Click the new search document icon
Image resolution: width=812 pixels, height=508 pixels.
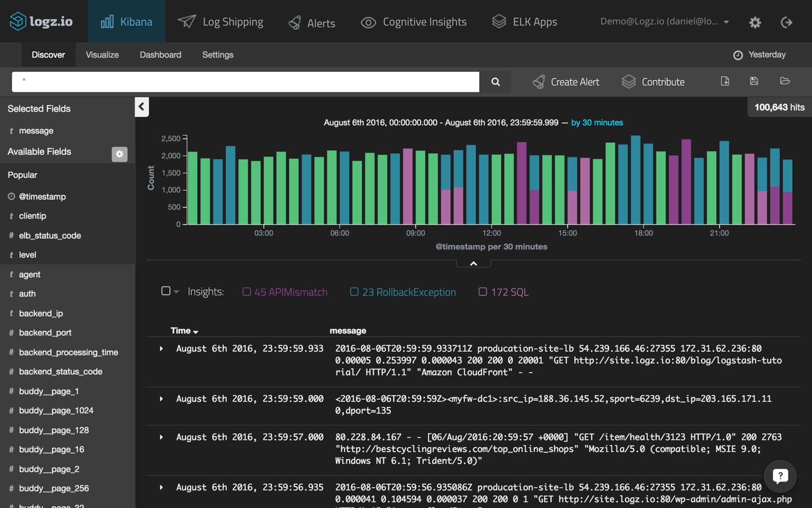pos(725,81)
